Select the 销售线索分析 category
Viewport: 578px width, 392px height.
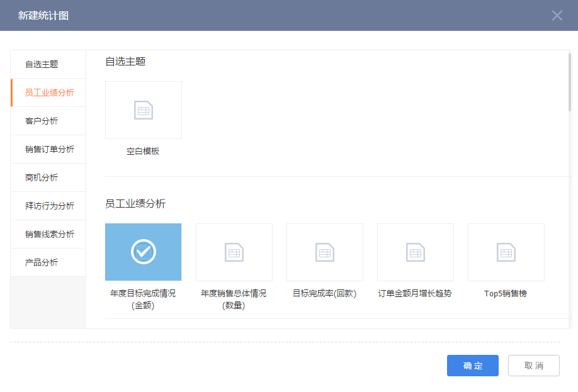tap(47, 234)
